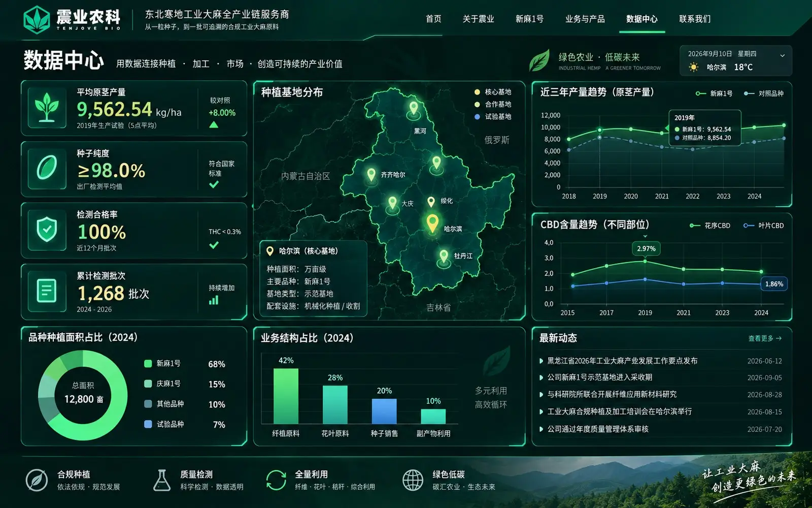Image resolution: width=812 pixels, height=508 pixels.
Task: Toggle 对照品种 series in yield trend legend
Action: pos(764,93)
